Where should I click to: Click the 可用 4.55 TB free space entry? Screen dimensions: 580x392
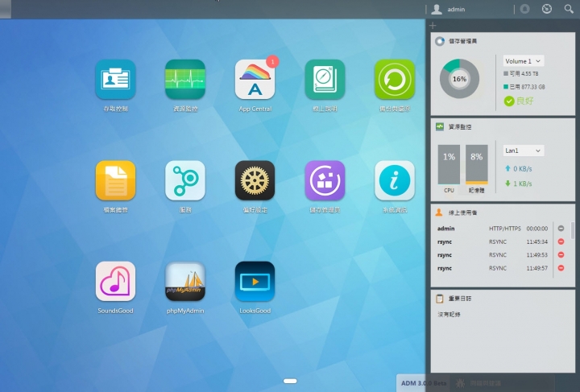pos(521,73)
